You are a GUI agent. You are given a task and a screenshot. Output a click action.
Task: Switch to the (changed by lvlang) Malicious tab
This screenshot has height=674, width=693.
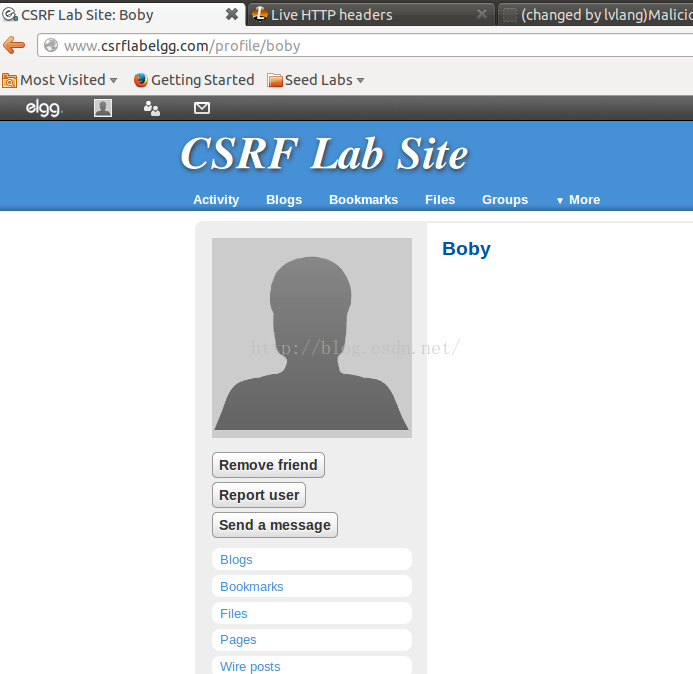[595, 15]
